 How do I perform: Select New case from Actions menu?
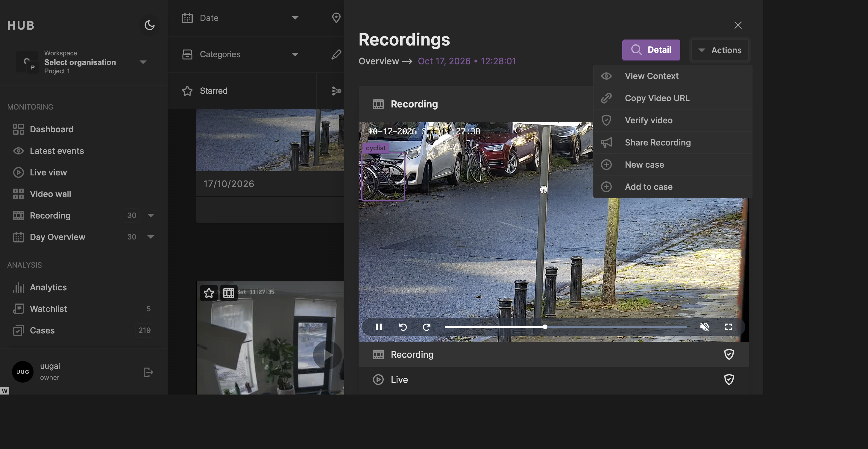(x=673, y=165)
